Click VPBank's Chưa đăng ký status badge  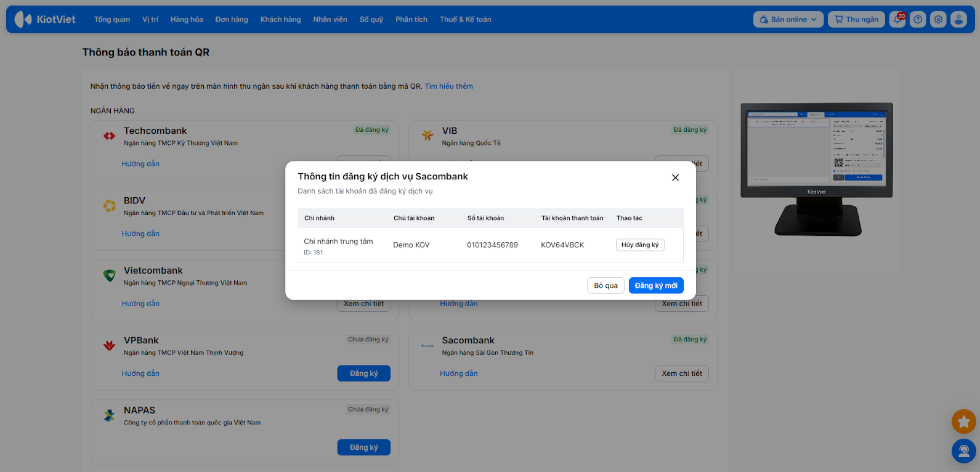tap(368, 340)
